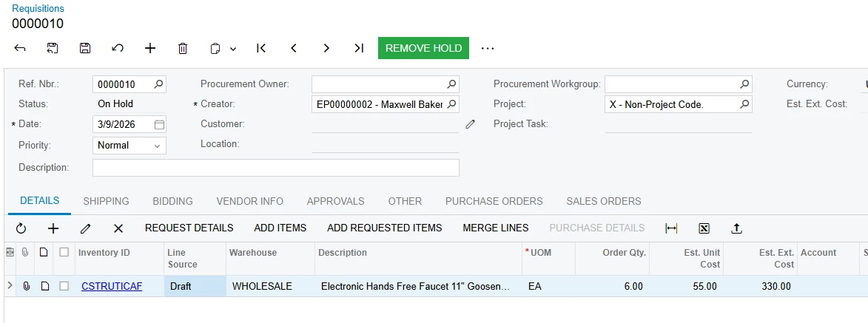Open the more actions ellipsis menu
868x323 pixels.
[487, 48]
